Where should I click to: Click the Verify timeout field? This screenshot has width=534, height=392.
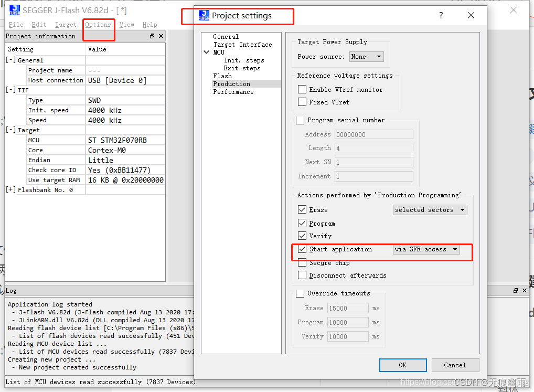pos(348,336)
